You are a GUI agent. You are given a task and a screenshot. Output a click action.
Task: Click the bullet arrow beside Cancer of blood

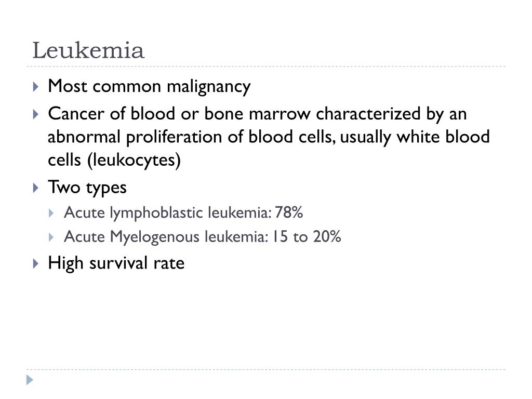tap(36, 114)
